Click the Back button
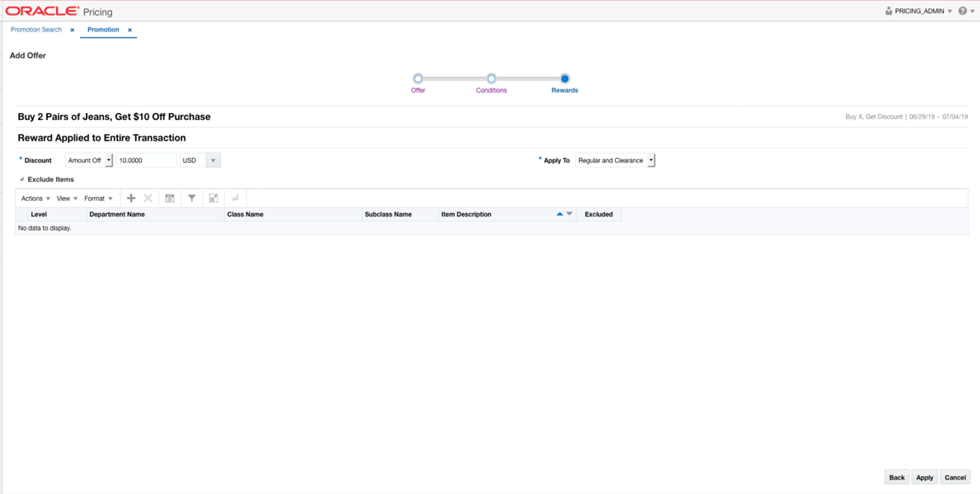This screenshot has height=494, width=980. (x=897, y=477)
